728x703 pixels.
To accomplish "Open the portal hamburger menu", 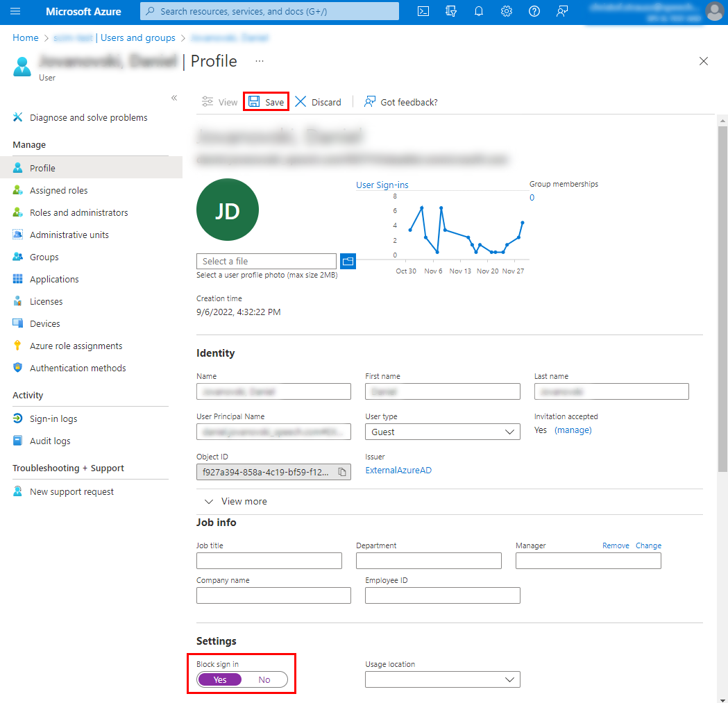I will tap(15, 11).
